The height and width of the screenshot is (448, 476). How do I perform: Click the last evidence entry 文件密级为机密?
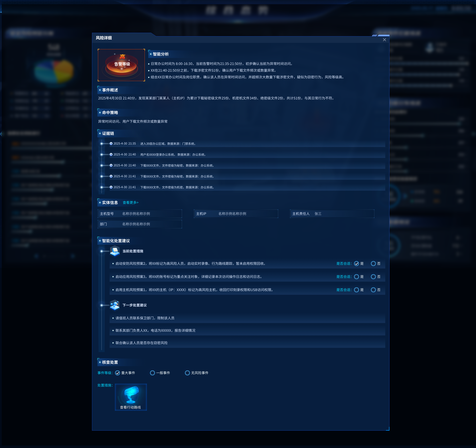177,187
